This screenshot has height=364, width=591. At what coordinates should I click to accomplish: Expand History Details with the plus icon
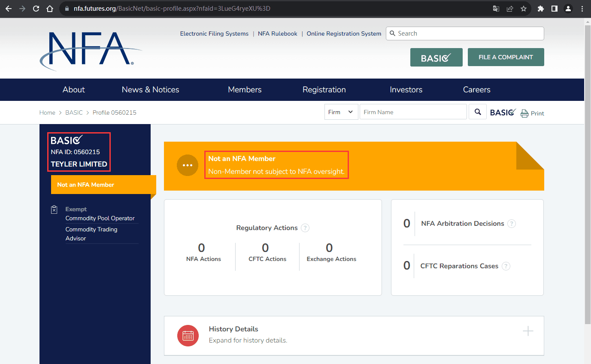coord(528,331)
